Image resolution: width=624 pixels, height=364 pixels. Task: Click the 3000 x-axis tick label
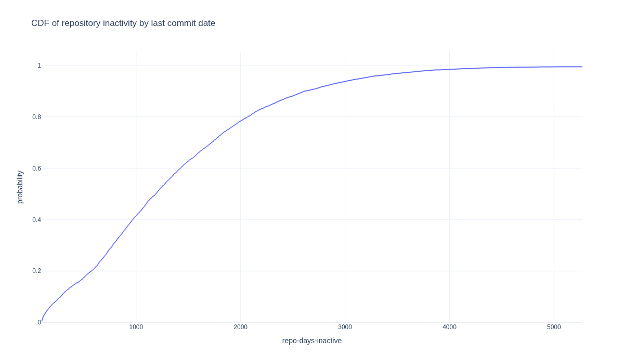coord(345,327)
